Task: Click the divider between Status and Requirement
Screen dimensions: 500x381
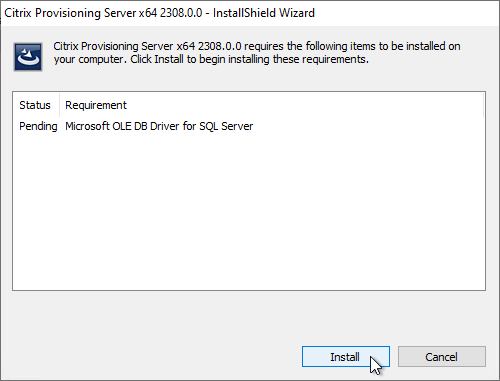Action: 59,105
